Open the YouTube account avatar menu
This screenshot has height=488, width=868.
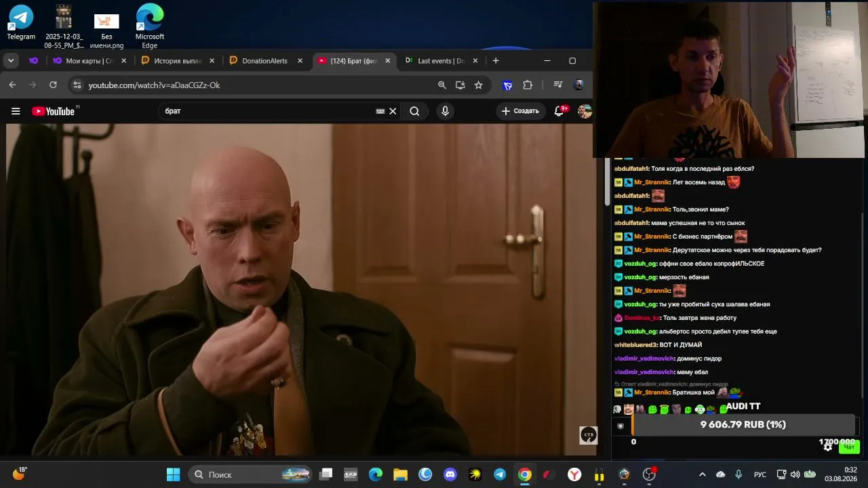pyautogui.click(x=585, y=111)
